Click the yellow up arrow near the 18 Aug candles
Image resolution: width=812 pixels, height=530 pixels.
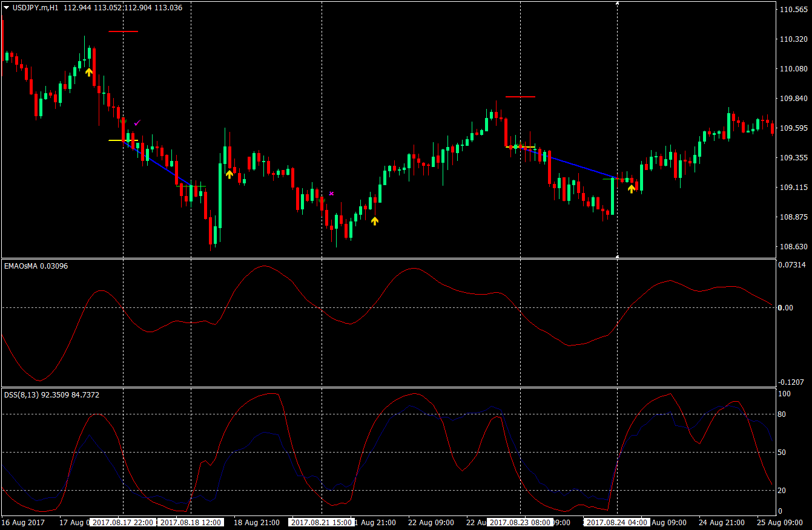[229, 174]
